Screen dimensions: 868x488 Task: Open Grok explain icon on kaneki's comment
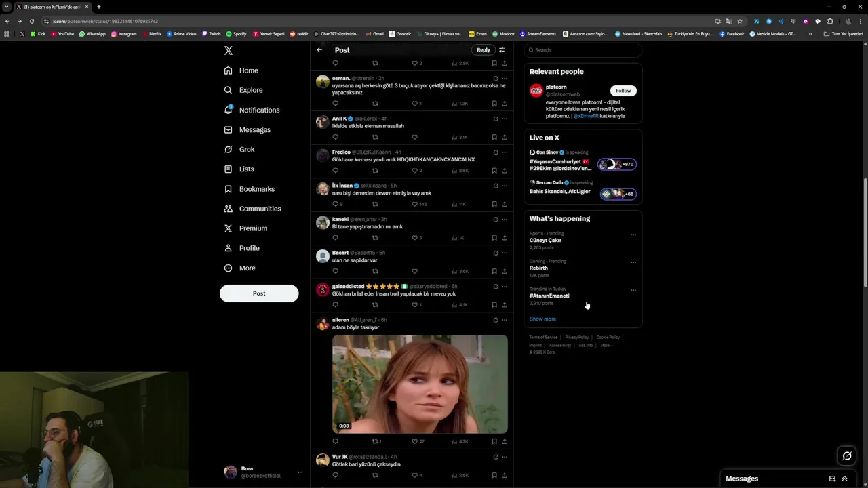[496, 220]
